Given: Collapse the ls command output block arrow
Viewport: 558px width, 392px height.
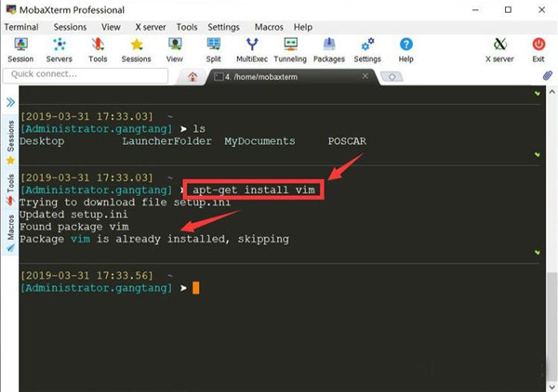Looking at the screenshot, I should pyautogui.click(x=538, y=154).
